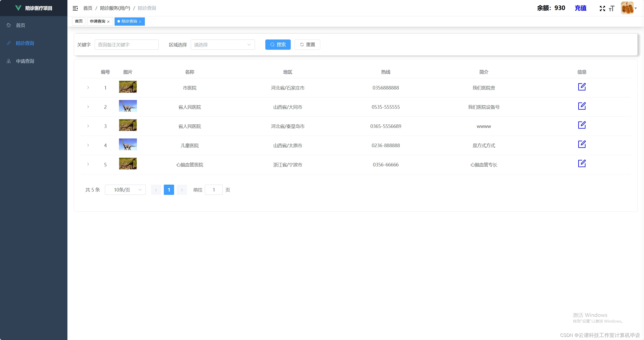644x340 pixels.
Task: Click edit icon for row number 3
Action: point(582,125)
